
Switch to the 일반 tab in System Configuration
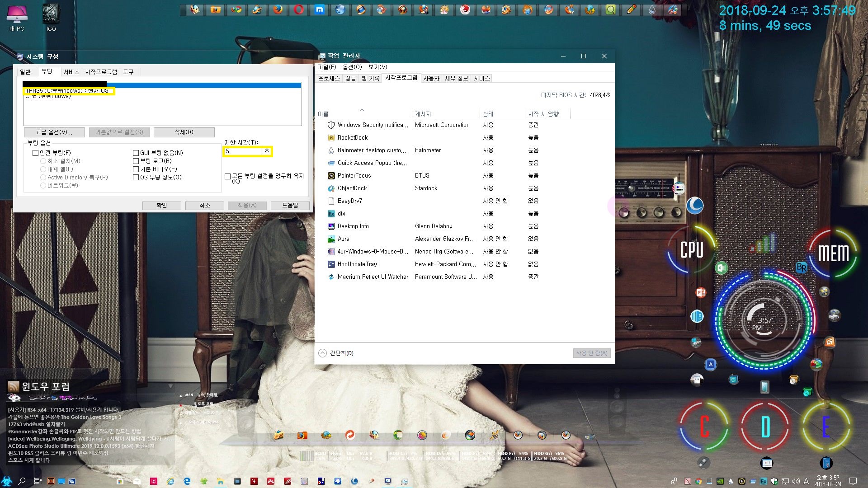(x=26, y=72)
